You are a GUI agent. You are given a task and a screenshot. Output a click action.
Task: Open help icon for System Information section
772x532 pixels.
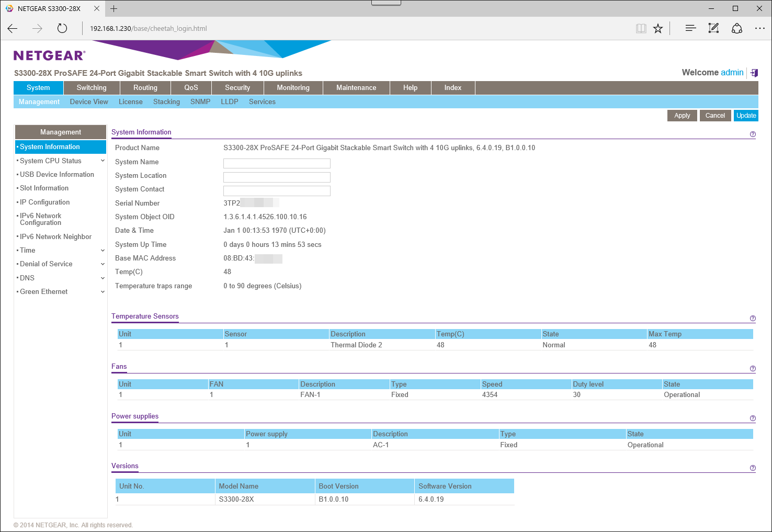tap(753, 134)
